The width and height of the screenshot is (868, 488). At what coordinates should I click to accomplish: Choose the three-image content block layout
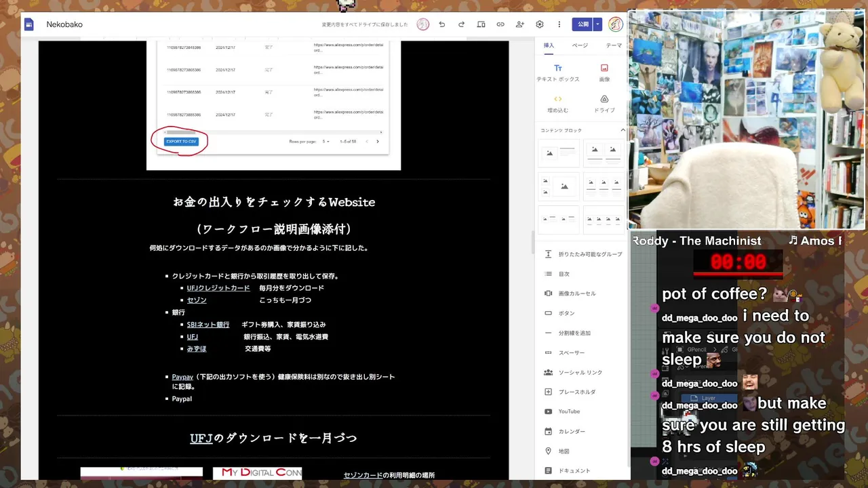604,186
